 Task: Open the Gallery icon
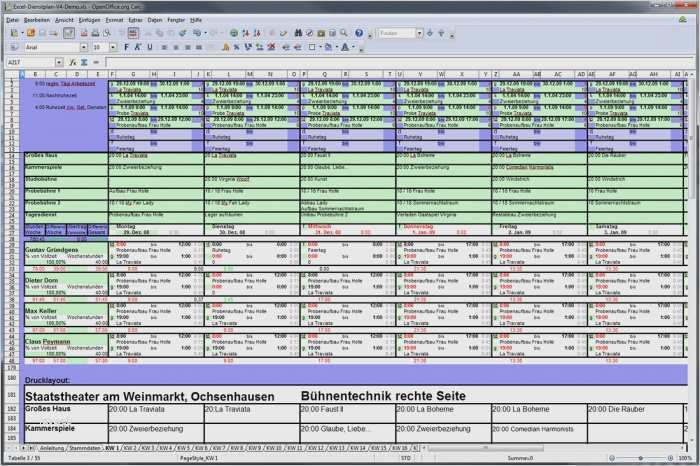click(321, 33)
